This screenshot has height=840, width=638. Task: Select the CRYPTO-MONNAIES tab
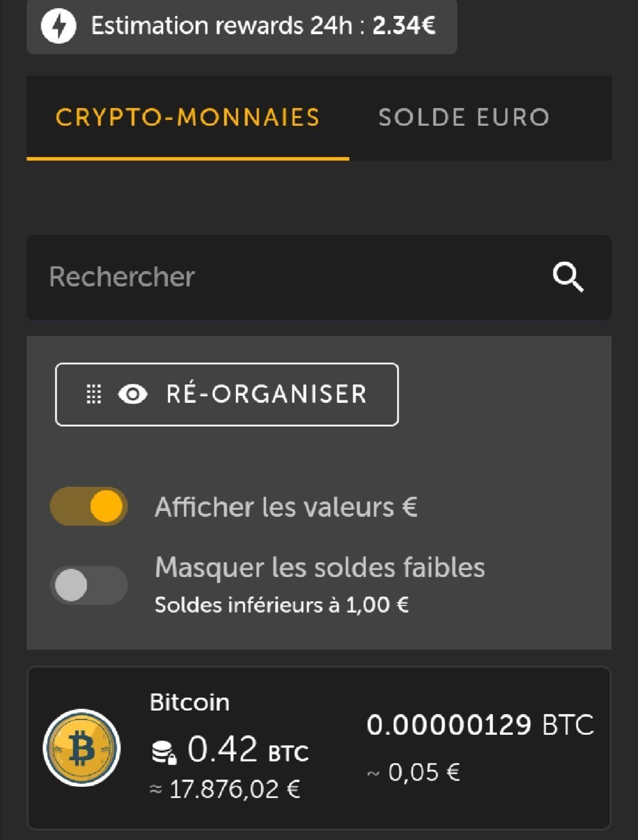188,117
